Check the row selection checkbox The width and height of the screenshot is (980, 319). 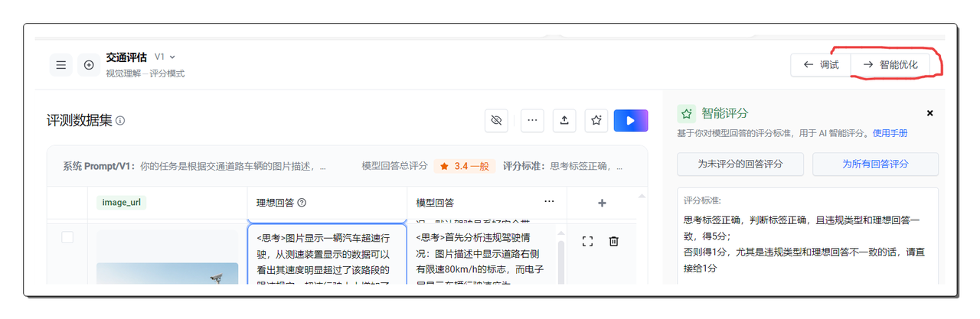click(67, 237)
